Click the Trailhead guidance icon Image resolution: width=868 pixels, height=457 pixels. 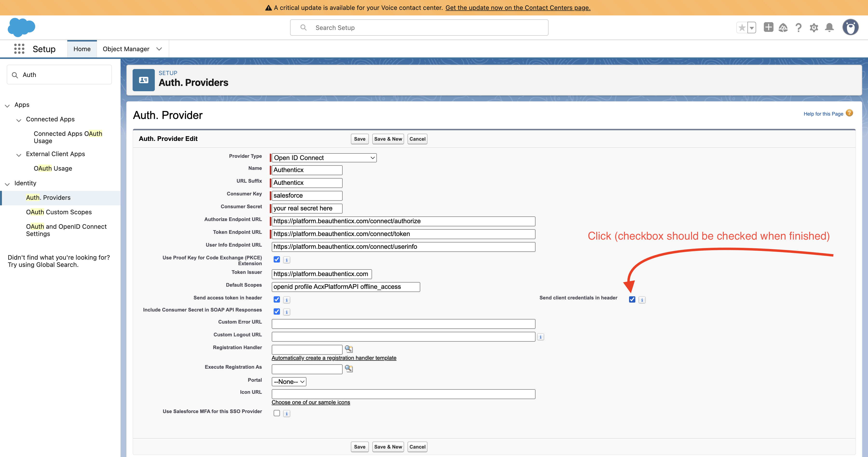(783, 28)
